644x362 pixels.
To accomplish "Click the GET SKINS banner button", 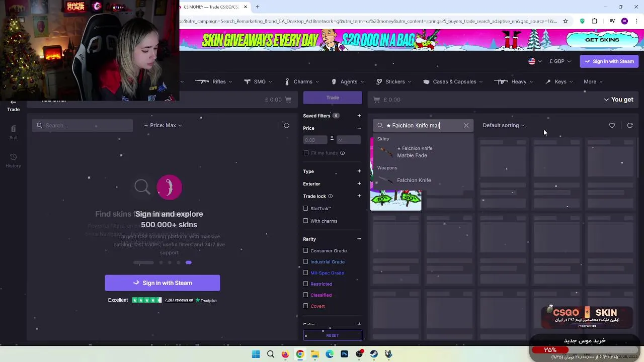I will click(602, 40).
